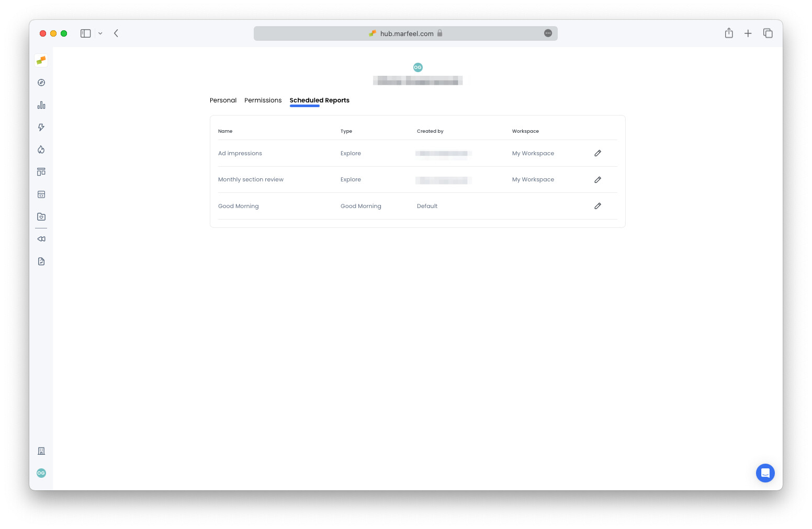Expand the Safari sidebar dropdown chevron
Image resolution: width=812 pixels, height=529 pixels.
pyautogui.click(x=100, y=33)
